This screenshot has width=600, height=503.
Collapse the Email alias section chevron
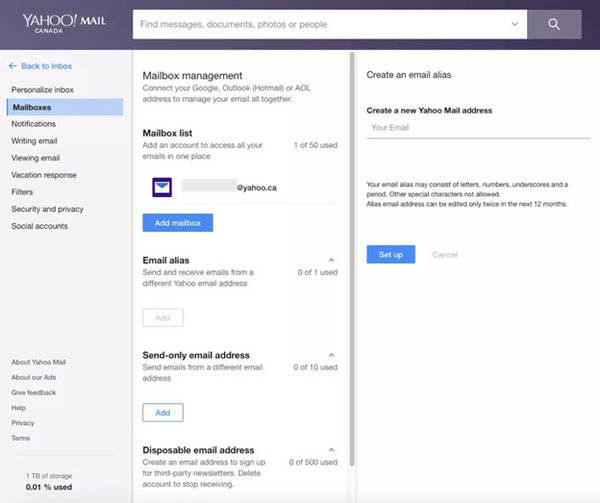point(331,260)
